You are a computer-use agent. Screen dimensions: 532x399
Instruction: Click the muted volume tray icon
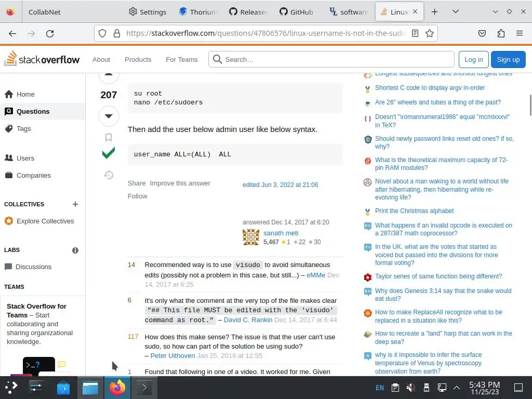point(410,388)
